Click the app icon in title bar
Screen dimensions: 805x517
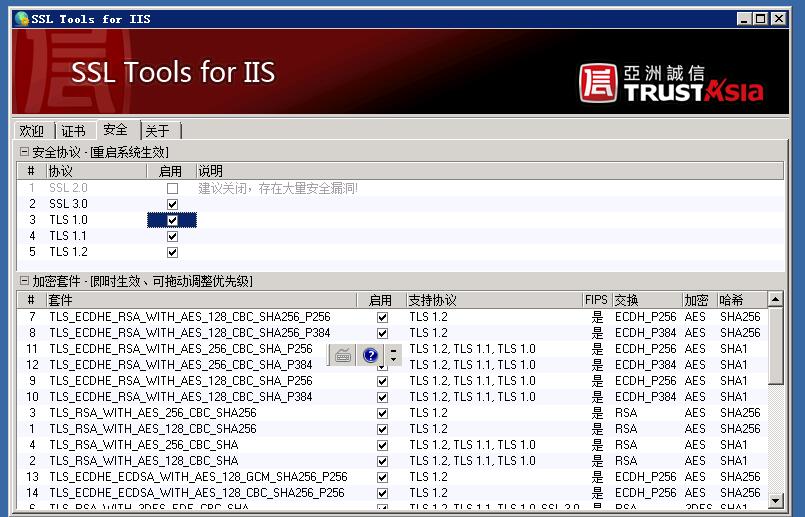[22, 19]
